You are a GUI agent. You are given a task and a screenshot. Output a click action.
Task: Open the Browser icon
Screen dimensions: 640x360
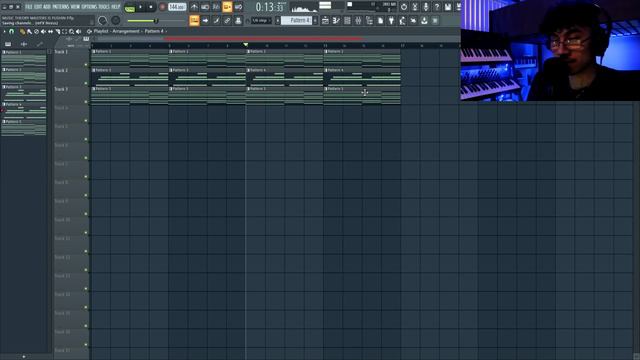pyautogui.click(x=369, y=20)
